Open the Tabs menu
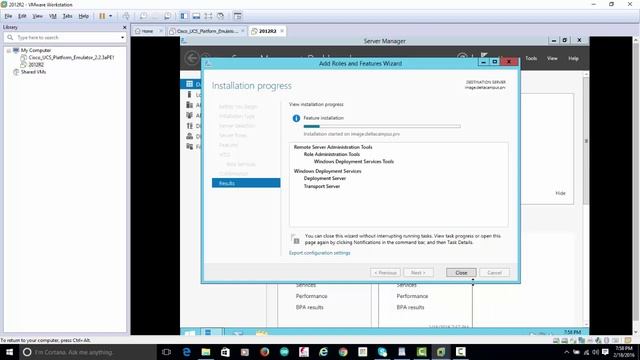Screen dimensions: 640x360 67,16
